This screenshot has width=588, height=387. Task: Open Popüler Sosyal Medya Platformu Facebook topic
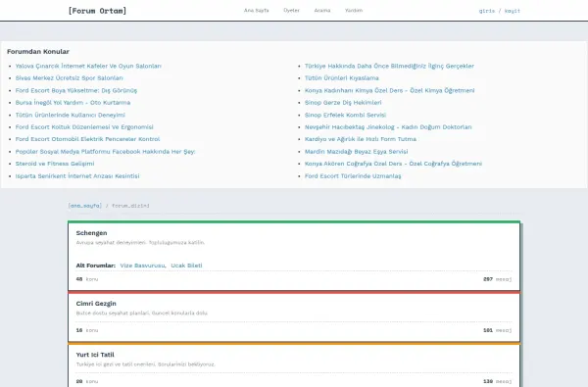(x=106, y=152)
